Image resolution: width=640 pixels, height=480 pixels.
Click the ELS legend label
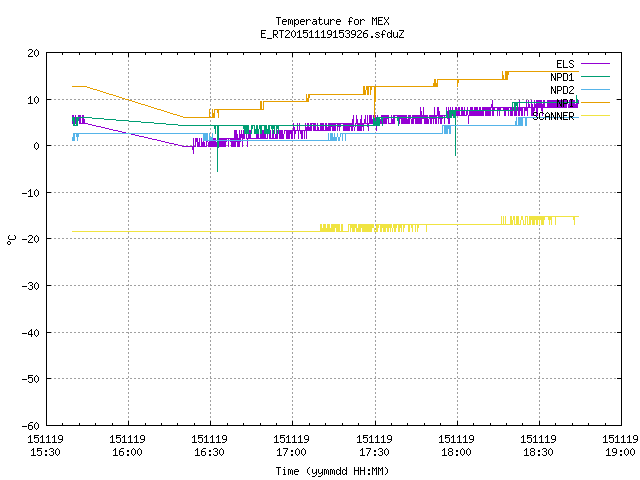(565, 64)
